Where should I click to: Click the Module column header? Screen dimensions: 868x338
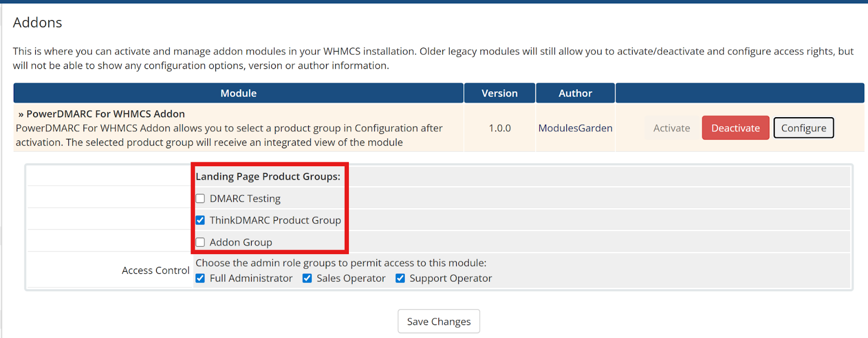point(239,93)
